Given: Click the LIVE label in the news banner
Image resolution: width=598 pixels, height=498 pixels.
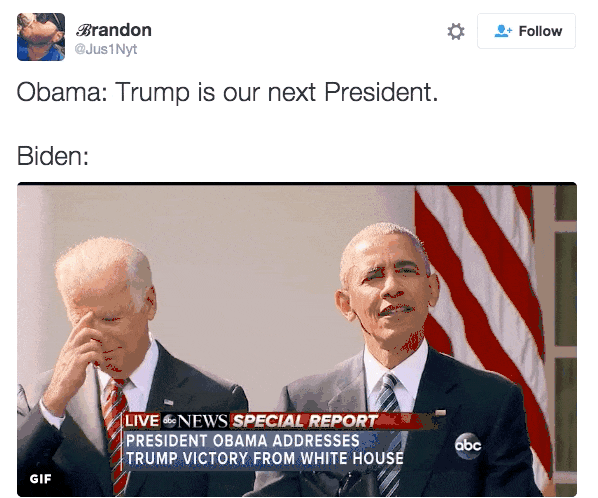Looking at the screenshot, I should point(142,421).
